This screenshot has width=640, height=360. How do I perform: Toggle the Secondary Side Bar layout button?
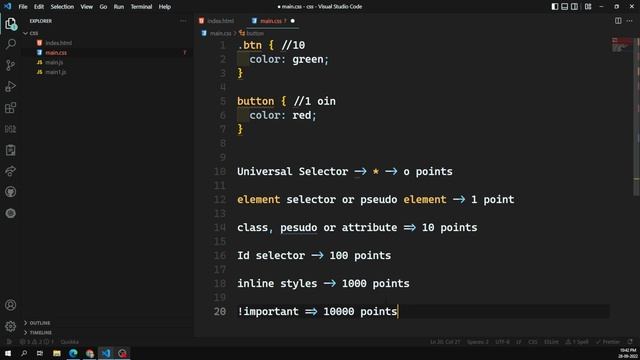point(574,7)
